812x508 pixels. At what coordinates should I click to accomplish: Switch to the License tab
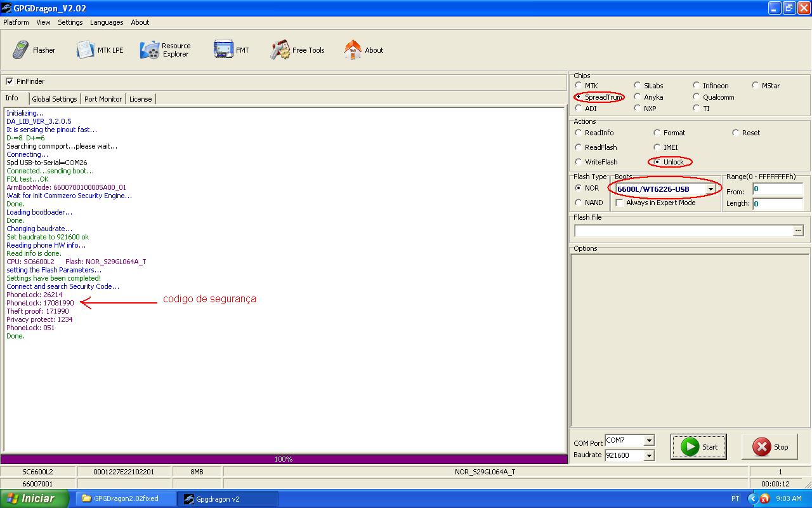point(141,99)
